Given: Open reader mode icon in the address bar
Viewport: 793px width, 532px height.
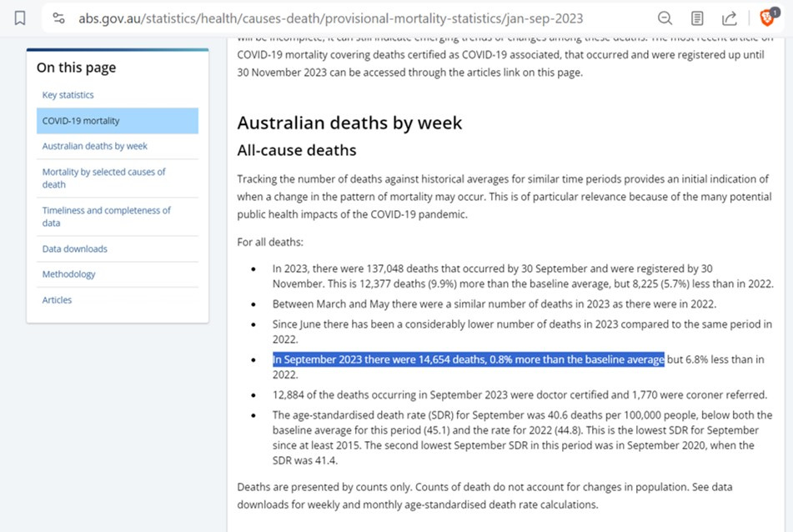Looking at the screenshot, I should point(697,18).
